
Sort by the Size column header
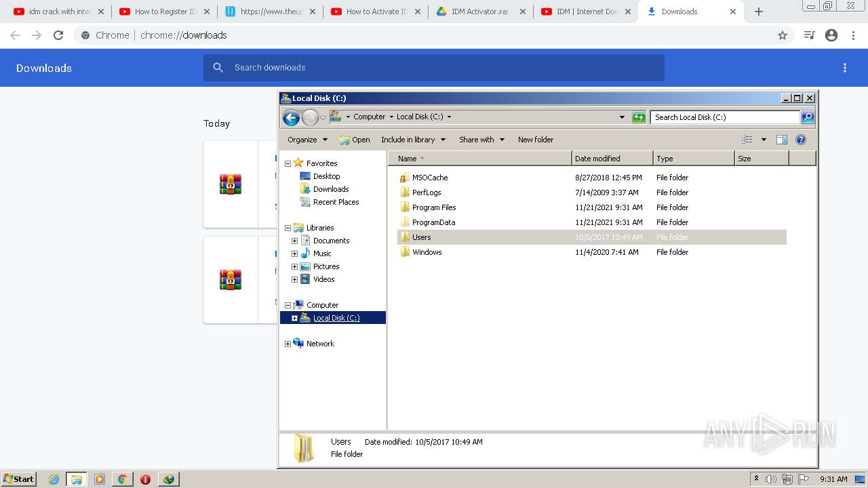pyautogui.click(x=762, y=159)
